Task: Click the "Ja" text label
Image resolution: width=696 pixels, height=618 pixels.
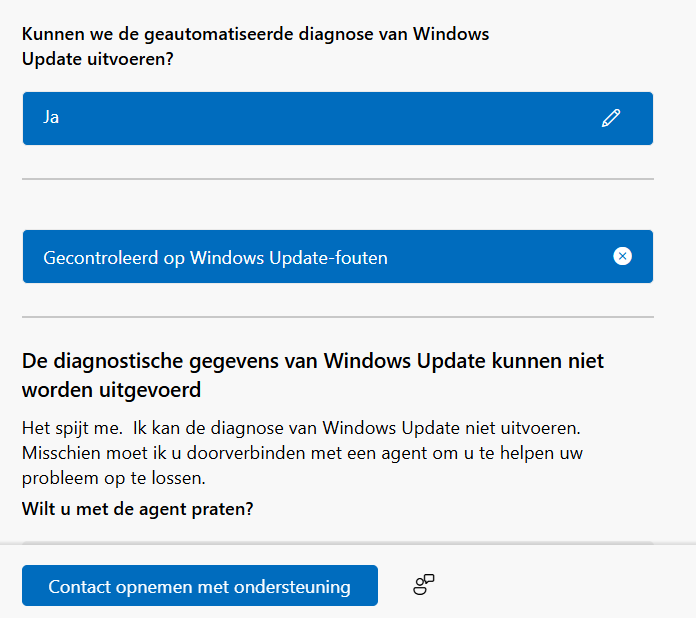Action: pos(51,118)
